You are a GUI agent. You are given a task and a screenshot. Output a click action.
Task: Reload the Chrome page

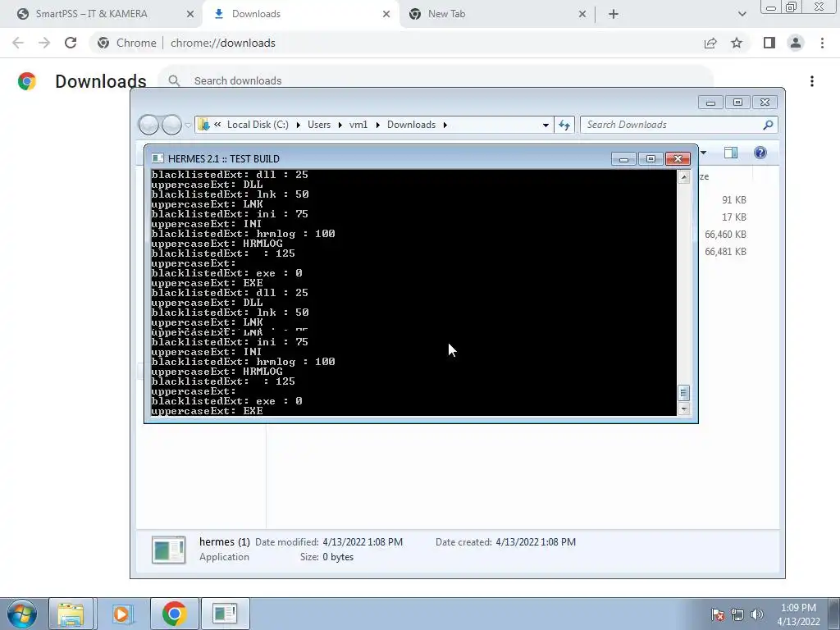point(71,43)
